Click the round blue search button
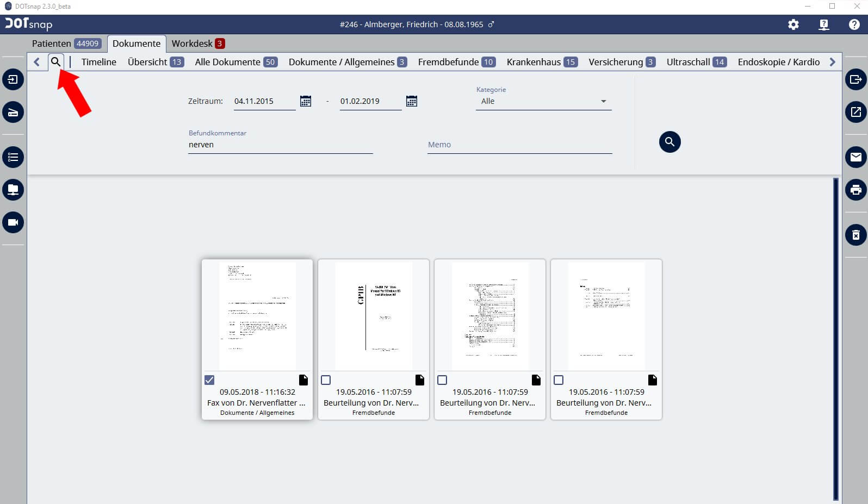The image size is (868, 504). [x=669, y=142]
